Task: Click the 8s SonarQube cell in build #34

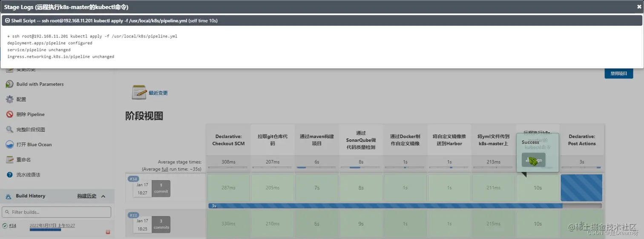Action: coord(361,188)
